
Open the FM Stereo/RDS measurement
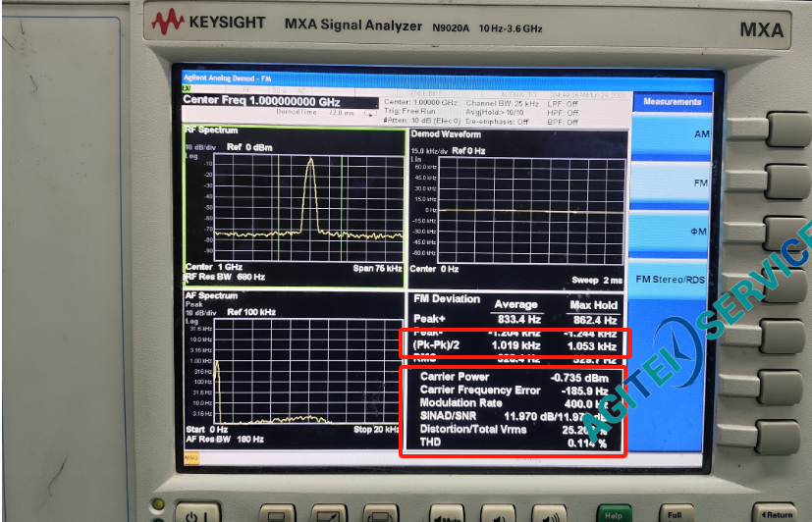[672, 279]
